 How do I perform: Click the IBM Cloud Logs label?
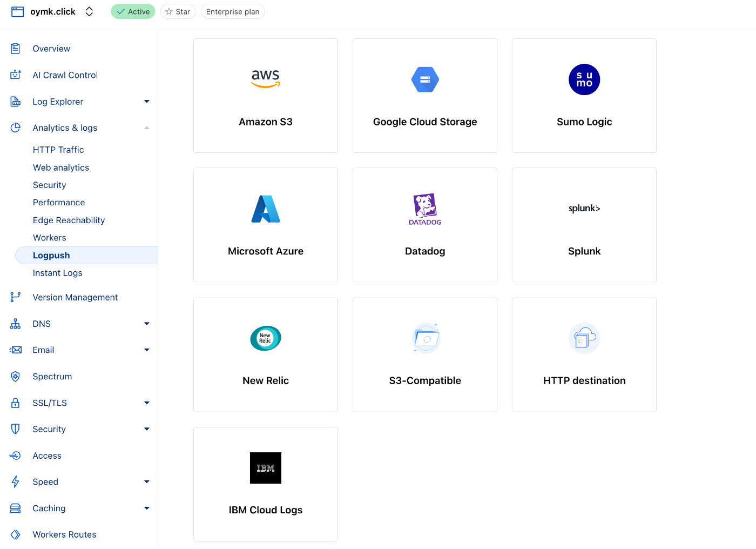click(x=266, y=510)
